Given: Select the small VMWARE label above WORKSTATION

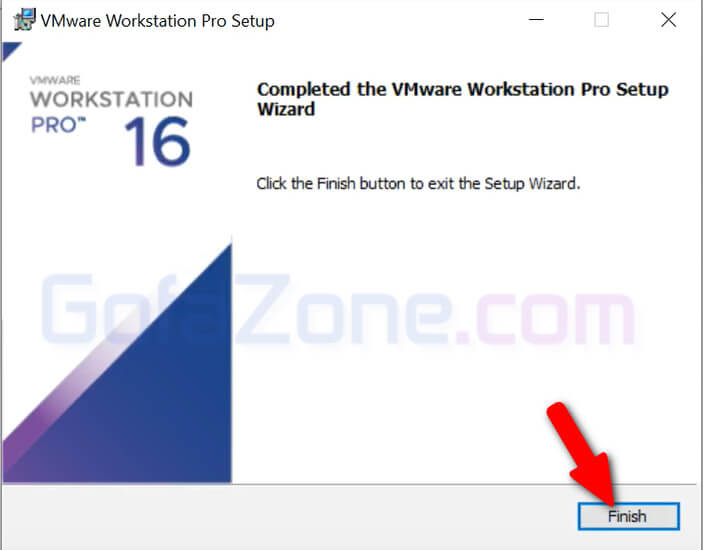Looking at the screenshot, I should pos(55,80).
